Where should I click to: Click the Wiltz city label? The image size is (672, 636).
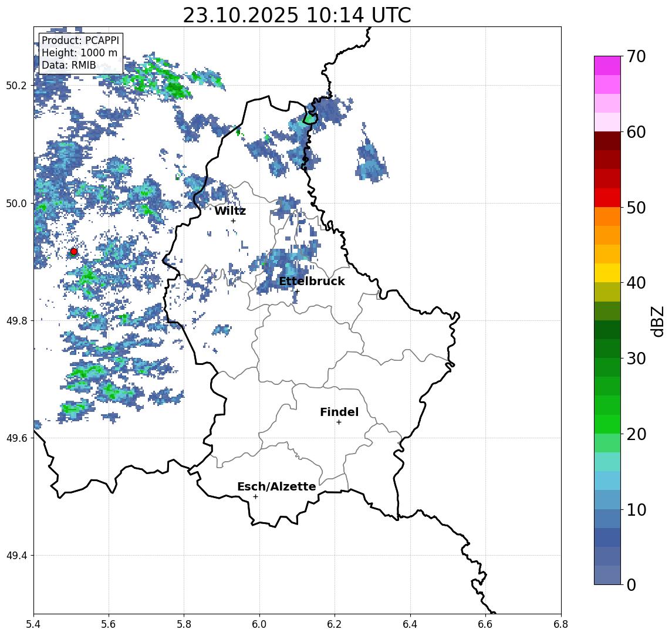(230, 211)
